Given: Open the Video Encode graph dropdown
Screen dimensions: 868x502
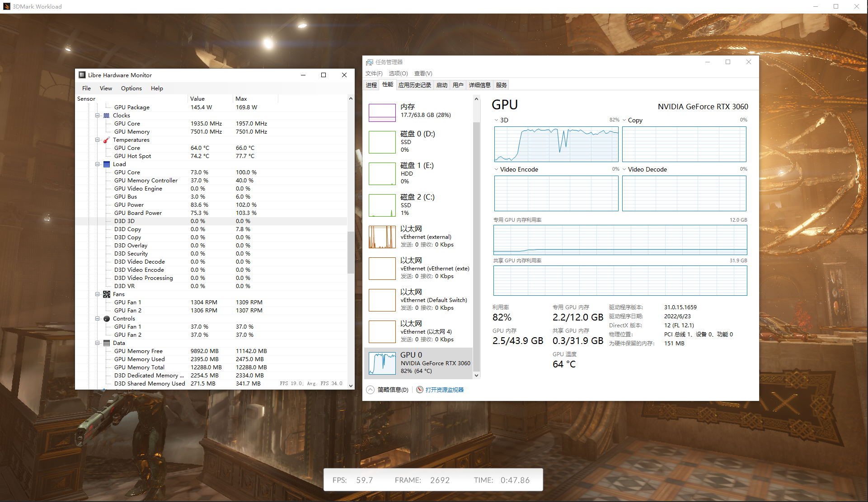Looking at the screenshot, I should 496,169.
